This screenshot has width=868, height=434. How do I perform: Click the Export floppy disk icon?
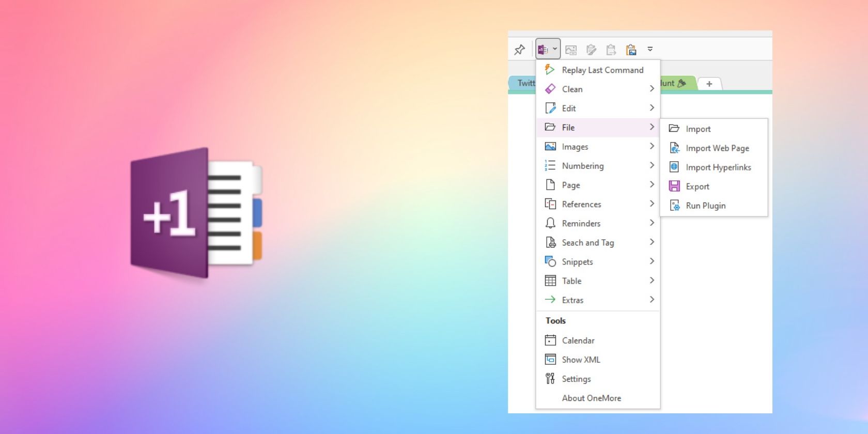coord(674,186)
